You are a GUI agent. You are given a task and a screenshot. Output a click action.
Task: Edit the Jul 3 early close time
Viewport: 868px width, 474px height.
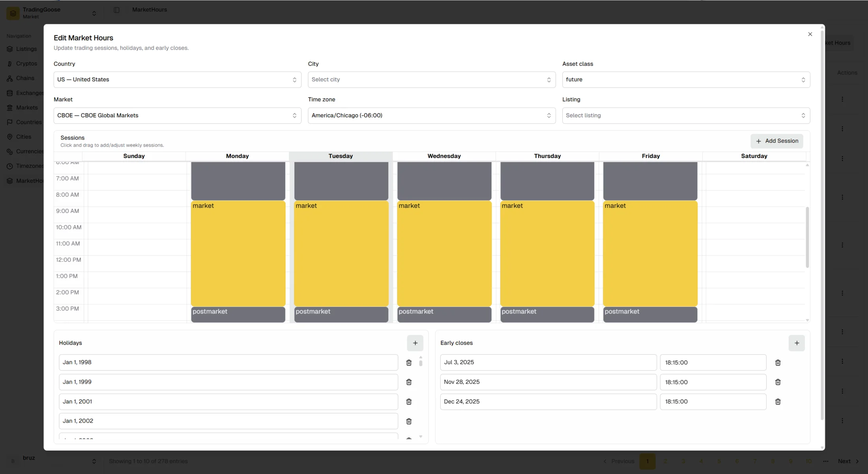click(713, 362)
